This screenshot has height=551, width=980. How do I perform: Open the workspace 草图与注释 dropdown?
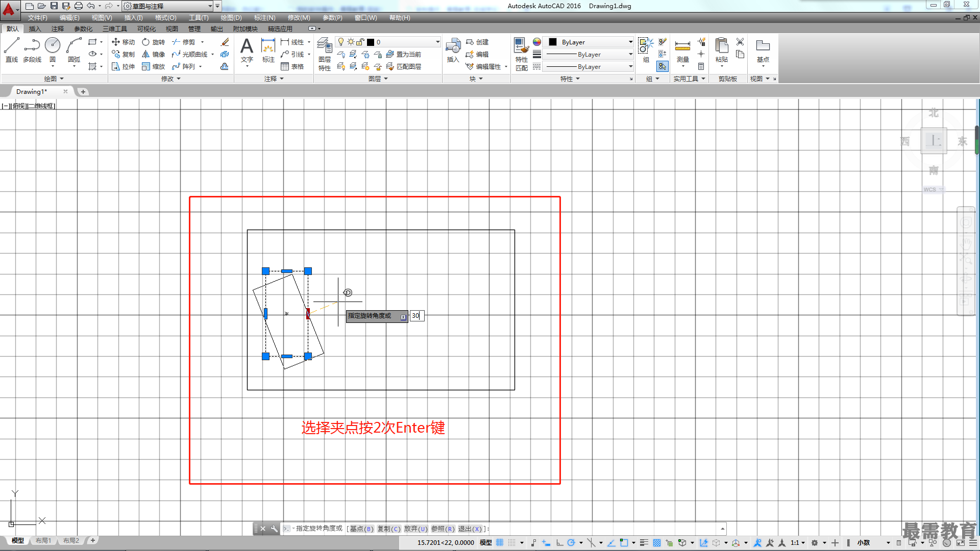[167, 6]
